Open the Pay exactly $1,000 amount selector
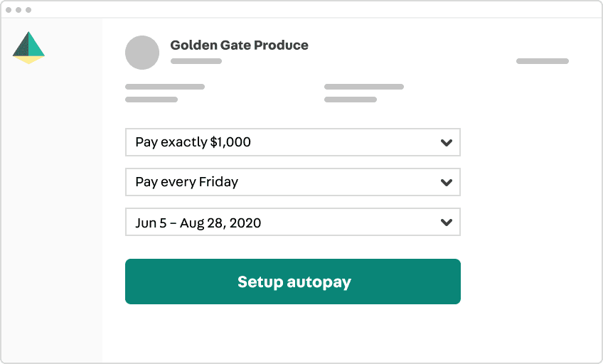The width and height of the screenshot is (603, 364). point(293,142)
